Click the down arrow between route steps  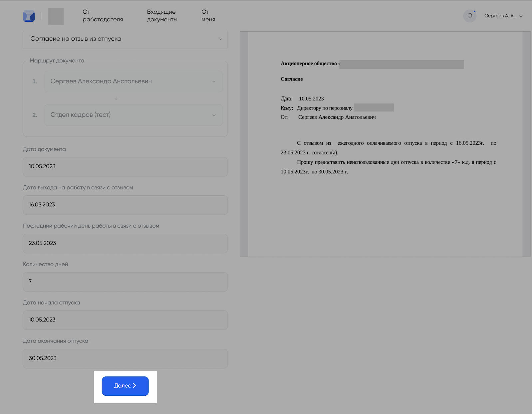(x=116, y=98)
